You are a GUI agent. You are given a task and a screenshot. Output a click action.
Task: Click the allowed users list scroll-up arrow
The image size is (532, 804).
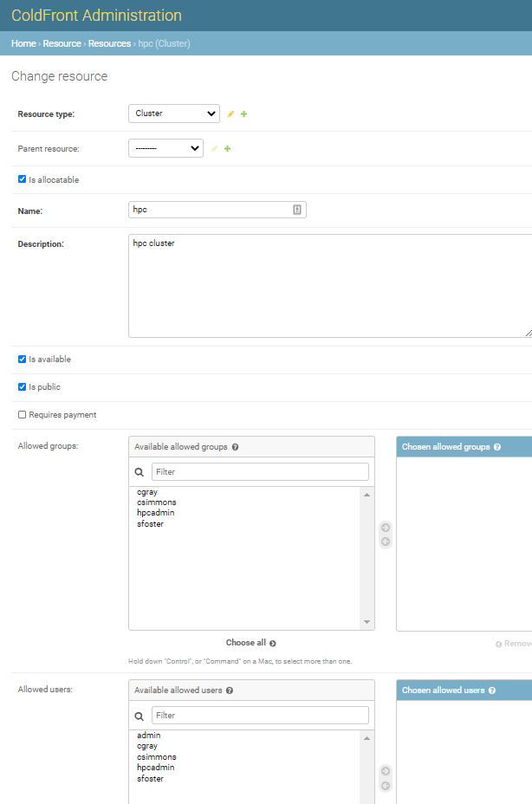(x=367, y=738)
